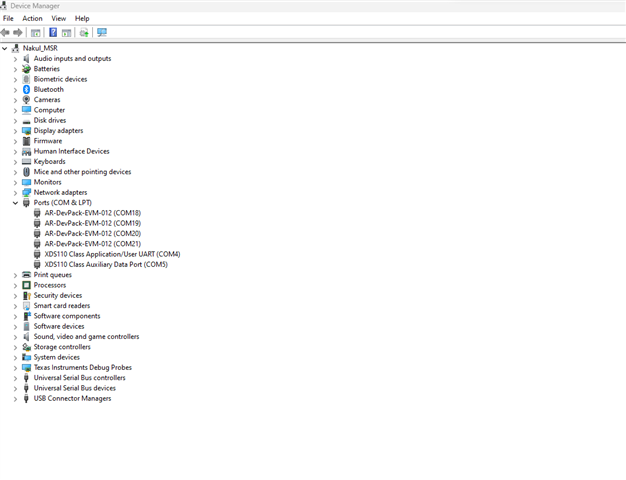Click the USB Connector Managers icon

coord(26,399)
